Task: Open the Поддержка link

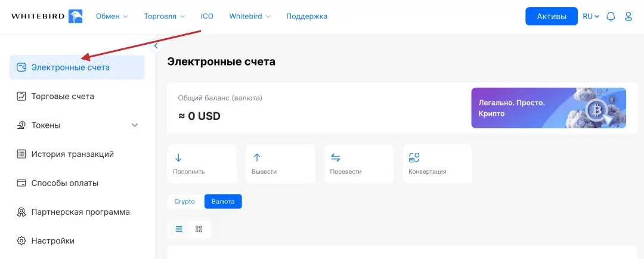Action: click(306, 17)
